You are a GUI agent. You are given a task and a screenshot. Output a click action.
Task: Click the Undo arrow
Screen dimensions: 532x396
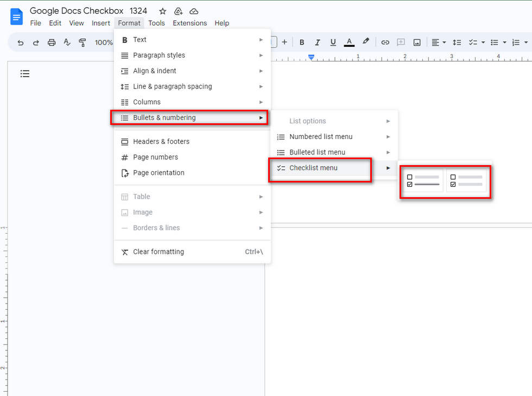[x=21, y=42]
